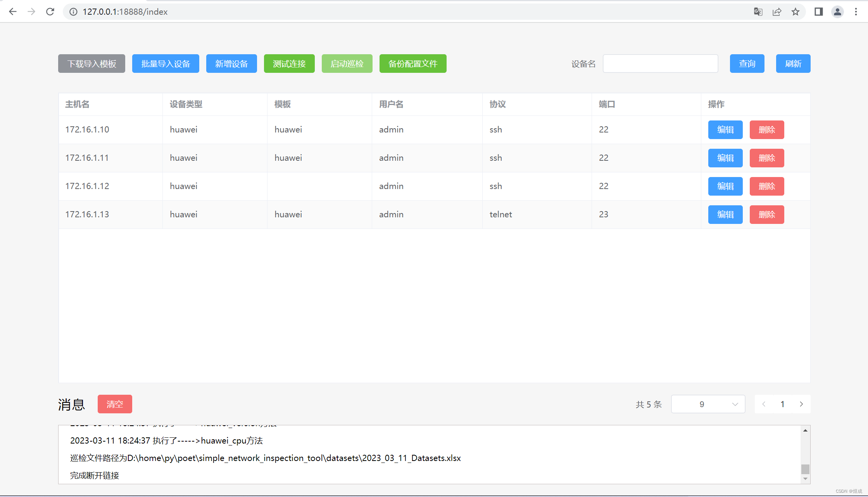868x497 pixels.
Task: Click the back navigation arrow
Action: click(x=13, y=11)
